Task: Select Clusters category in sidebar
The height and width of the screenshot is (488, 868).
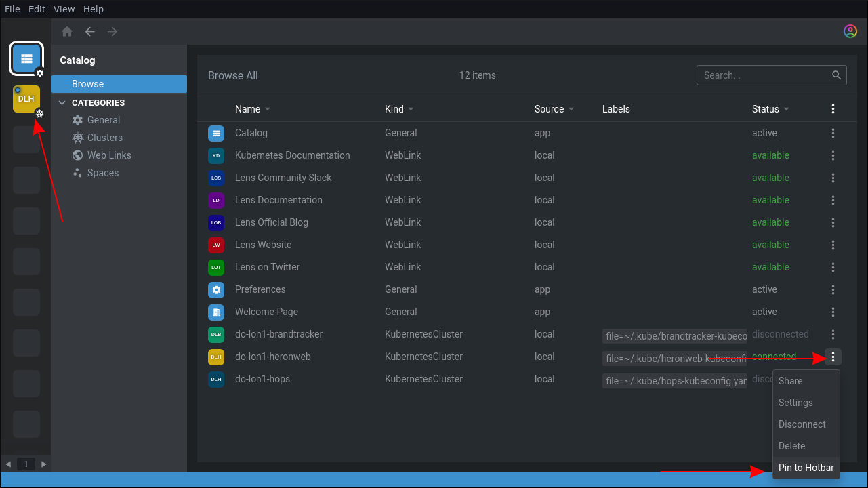Action: coord(104,138)
